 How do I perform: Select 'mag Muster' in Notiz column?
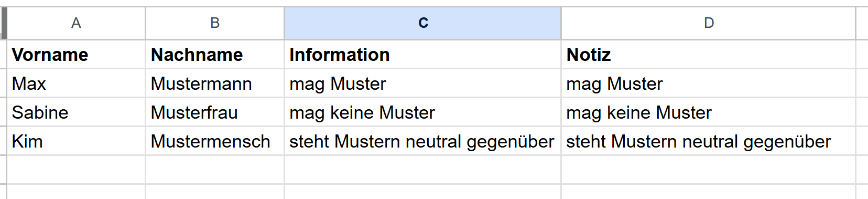[x=709, y=83]
